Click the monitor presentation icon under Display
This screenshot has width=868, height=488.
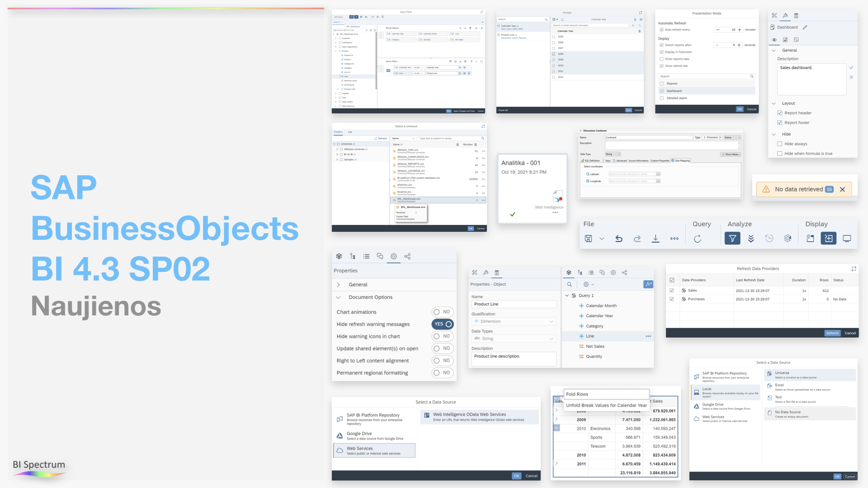click(x=847, y=238)
